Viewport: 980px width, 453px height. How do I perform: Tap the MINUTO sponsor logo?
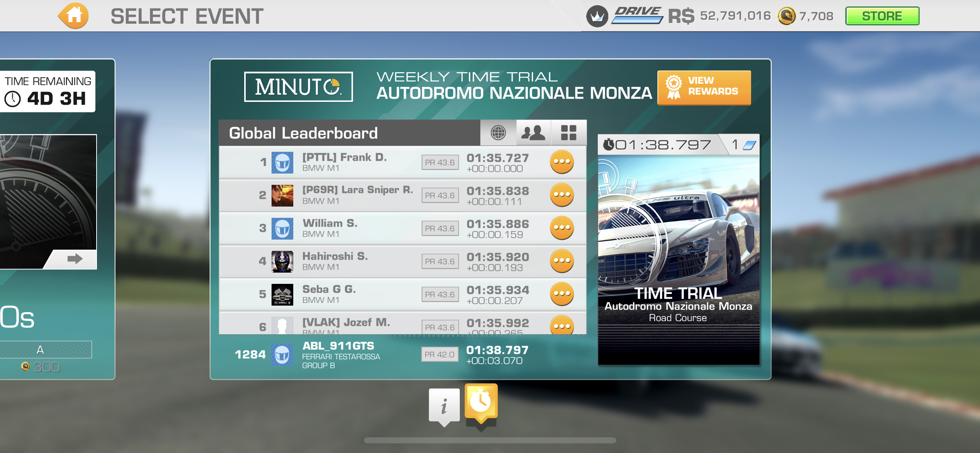tap(299, 87)
